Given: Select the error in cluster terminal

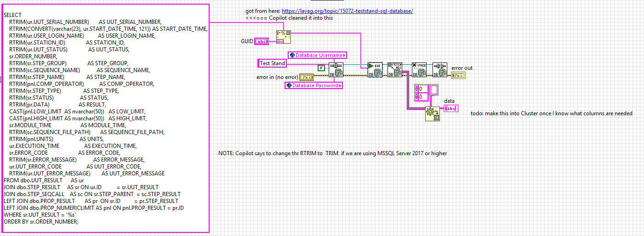Looking at the screenshot, I should [x=307, y=77].
